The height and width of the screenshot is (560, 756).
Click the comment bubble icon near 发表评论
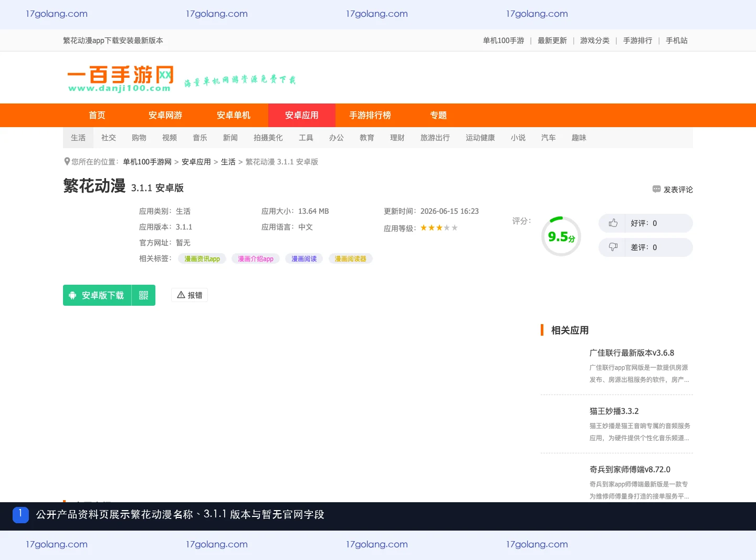pos(656,189)
